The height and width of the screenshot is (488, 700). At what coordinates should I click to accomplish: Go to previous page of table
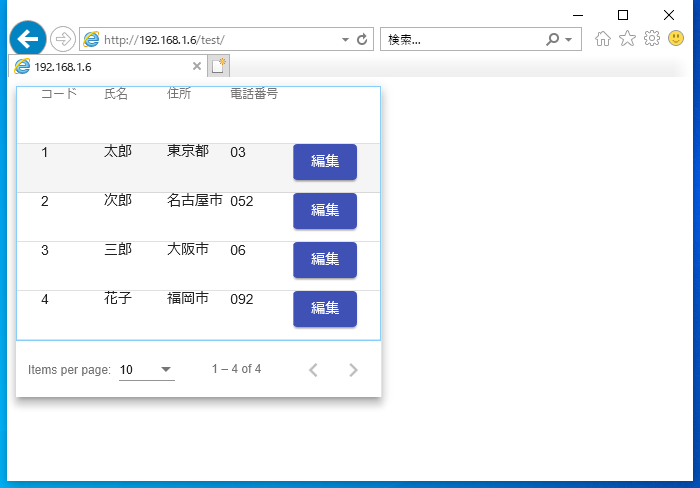(x=313, y=370)
